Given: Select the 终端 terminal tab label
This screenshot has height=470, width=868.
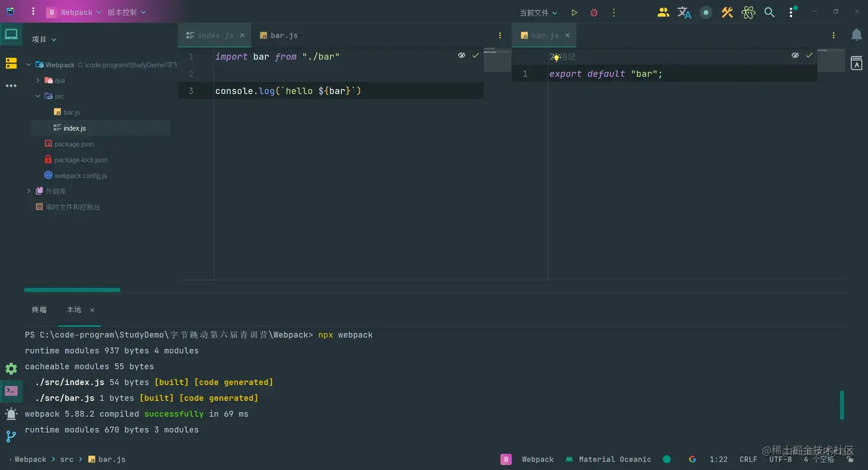Looking at the screenshot, I should (39, 310).
